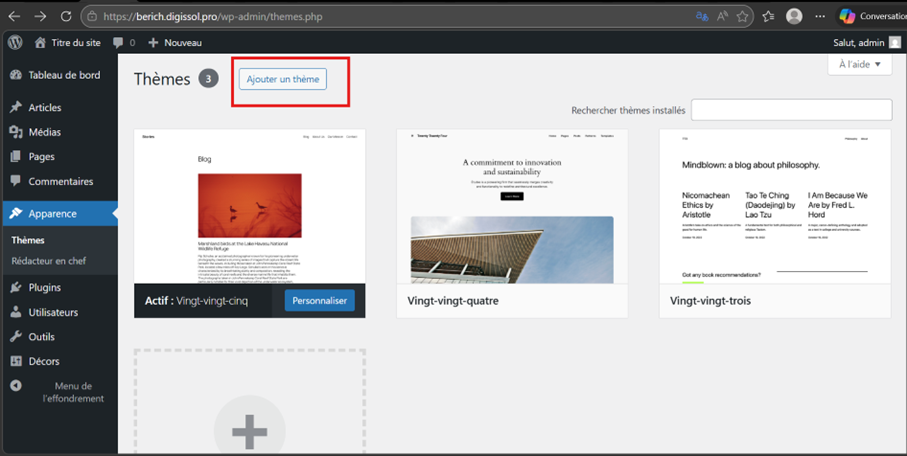This screenshot has width=907, height=456.
Task: Go back with the browser back arrow
Action: click(x=14, y=16)
